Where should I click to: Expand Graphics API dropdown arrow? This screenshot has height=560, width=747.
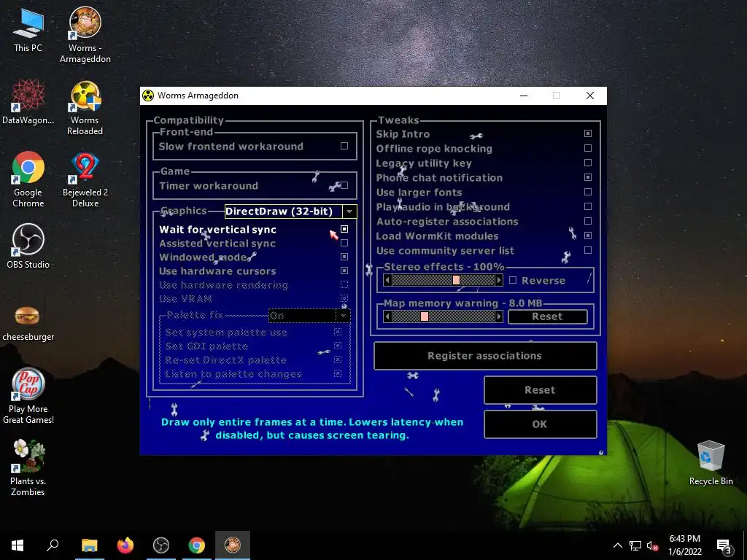click(349, 211)
